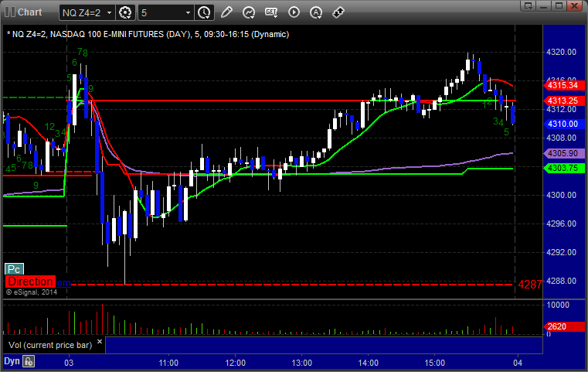Click the symbol linking arrows icon
The image size is (588, 372).
[338, 12]
